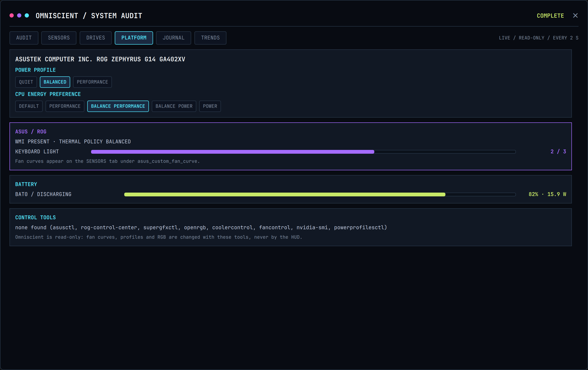The image size is (588, 370).
Task: Close the System Audit window
Action: [x=575, y=16]
